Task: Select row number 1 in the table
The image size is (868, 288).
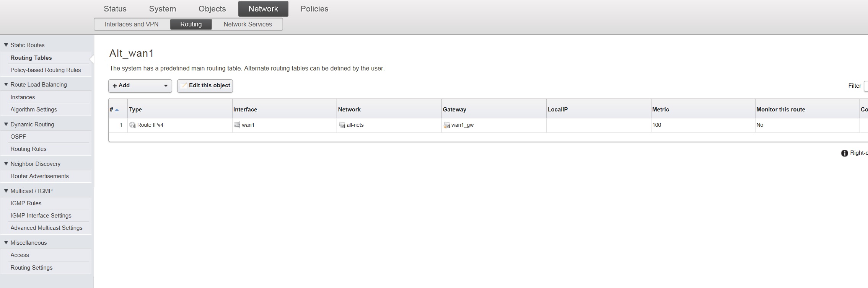Action: click(121, 125)
